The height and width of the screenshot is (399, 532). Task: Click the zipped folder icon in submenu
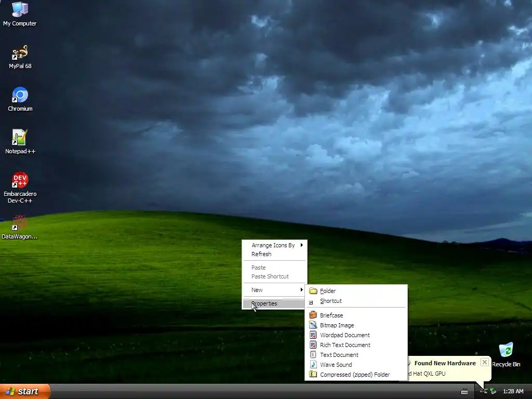coord(313,374)
